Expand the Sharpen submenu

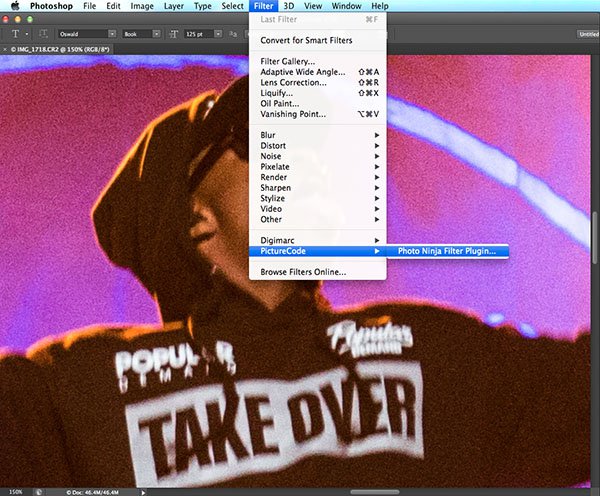[x=318, y=188]
